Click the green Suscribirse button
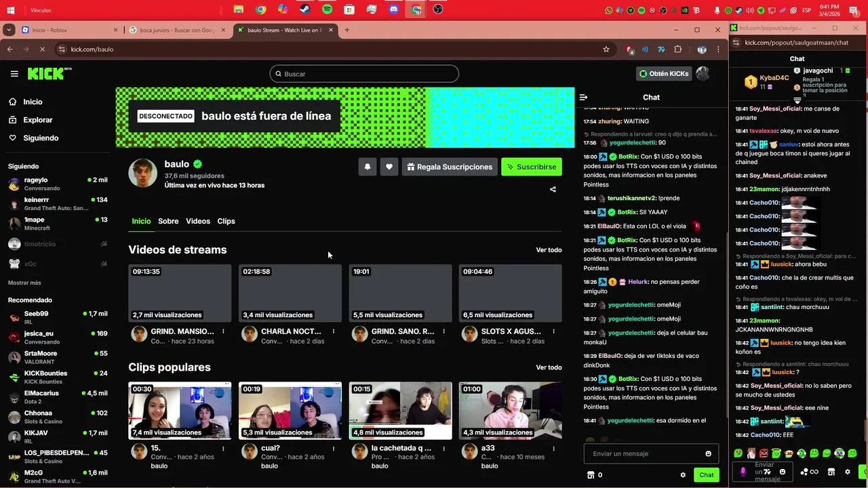 coord(532,167)
